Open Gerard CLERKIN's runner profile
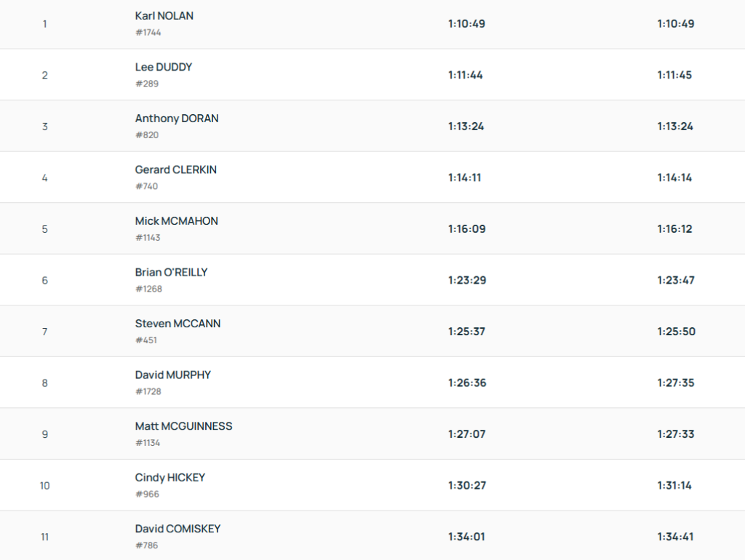This screenshot has height=560, width=745. pos(176,169)
